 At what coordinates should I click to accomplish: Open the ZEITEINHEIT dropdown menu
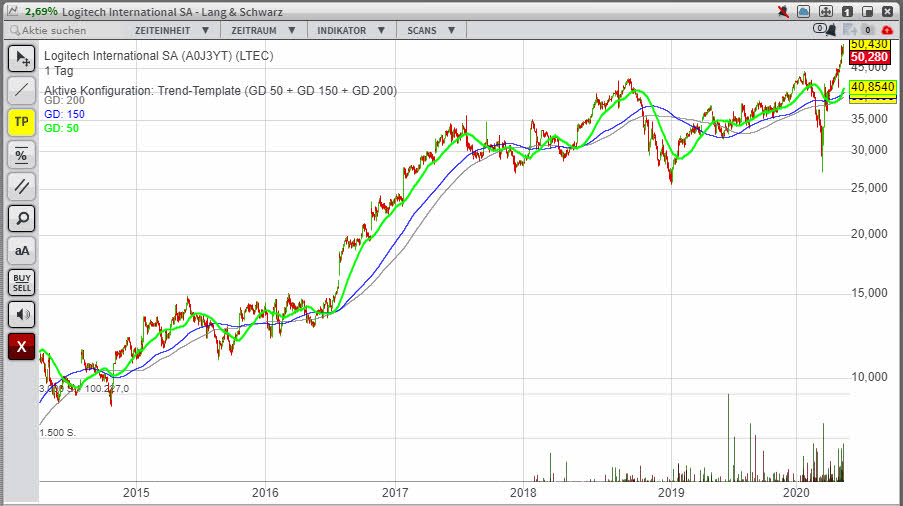(172, 31)
